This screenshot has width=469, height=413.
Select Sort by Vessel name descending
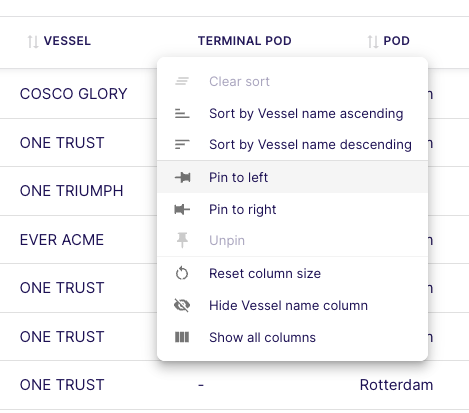click(292, 145)
